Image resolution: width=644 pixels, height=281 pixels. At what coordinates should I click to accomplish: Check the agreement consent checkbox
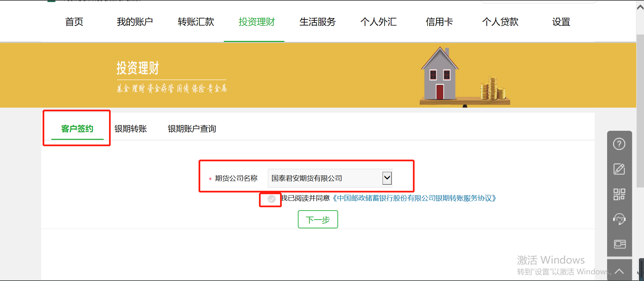click(271, 199)
